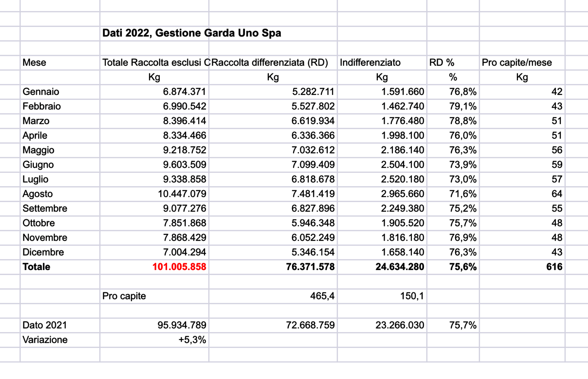Select the 'Settembre' month cell
588x379 pixels.
(x=45, y=209)
